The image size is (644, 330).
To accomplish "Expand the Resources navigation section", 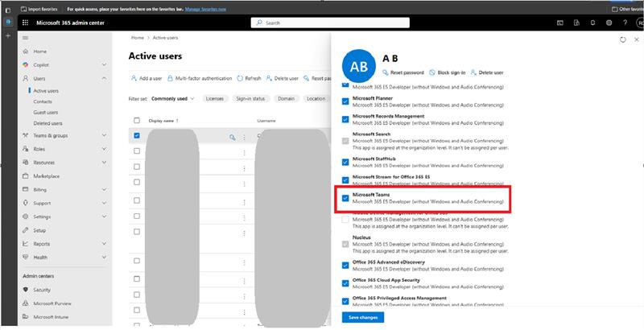I will click(104, 163).
